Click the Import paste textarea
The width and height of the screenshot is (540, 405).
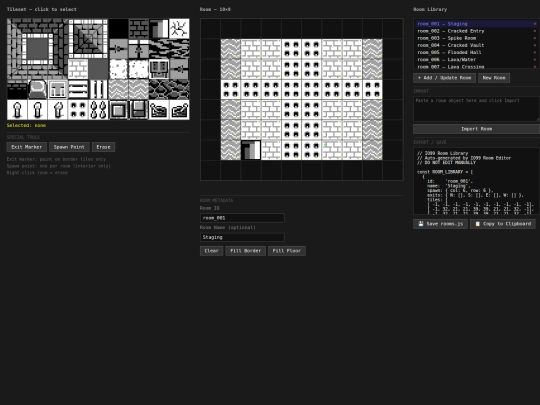[x=476, y=109]
